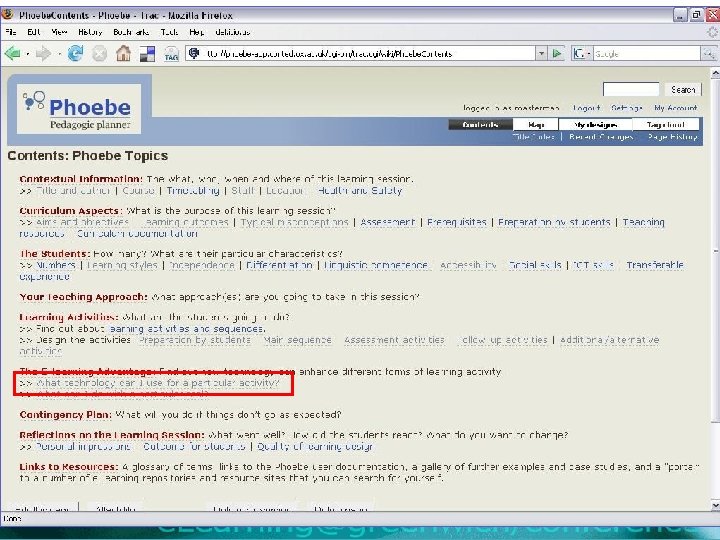The height and width of the screenshot is (540, 720).
Task: Click the Firefox icon in the title bar
Action: [7, 15]
